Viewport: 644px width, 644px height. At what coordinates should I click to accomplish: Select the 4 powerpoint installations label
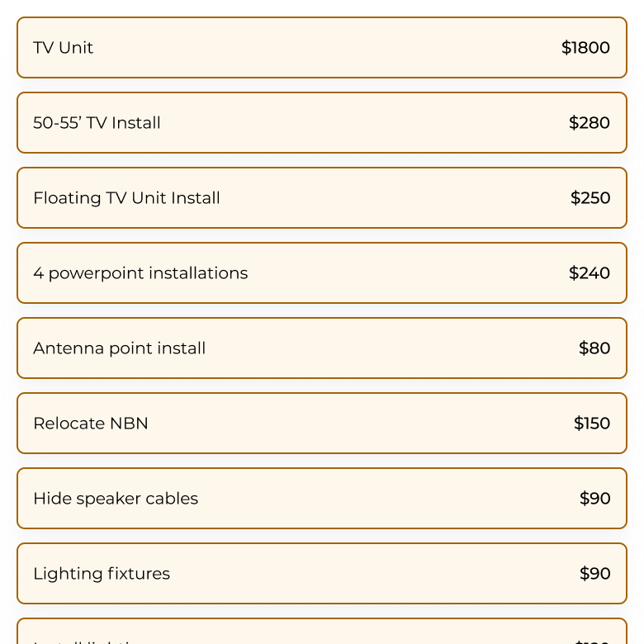140,273
